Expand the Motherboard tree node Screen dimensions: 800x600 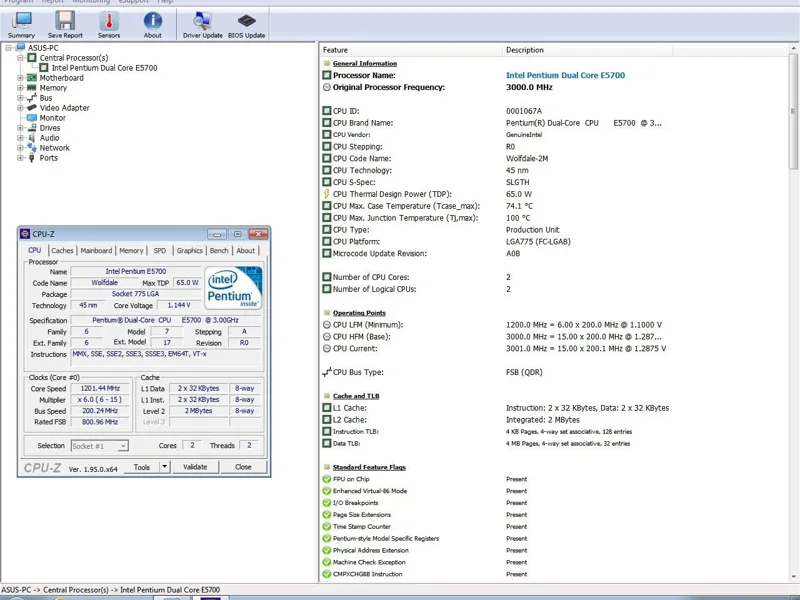click(x=20, y=78)
